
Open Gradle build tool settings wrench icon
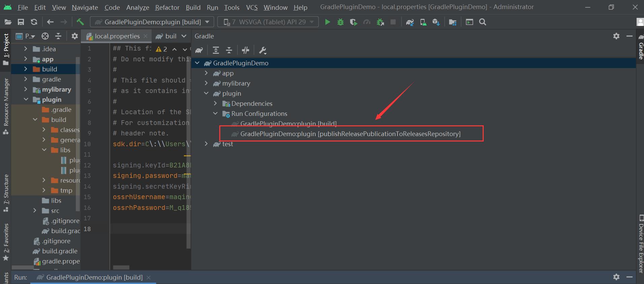(x=262, y=51)
